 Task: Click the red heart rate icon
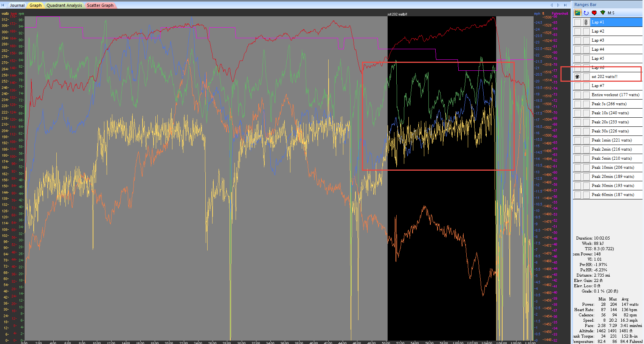pos(594,13)
